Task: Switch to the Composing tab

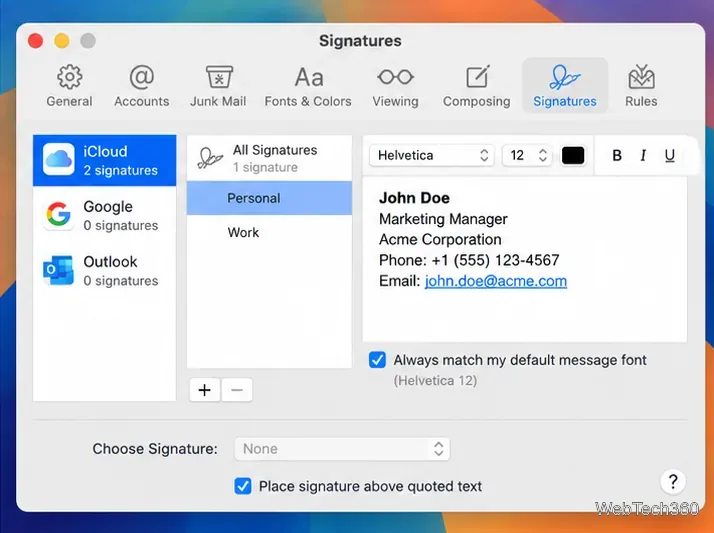Action: pyautogui.click(x=476, y=86)
